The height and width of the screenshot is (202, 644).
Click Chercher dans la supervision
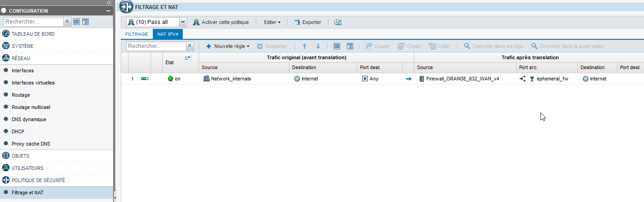point(568,46)
